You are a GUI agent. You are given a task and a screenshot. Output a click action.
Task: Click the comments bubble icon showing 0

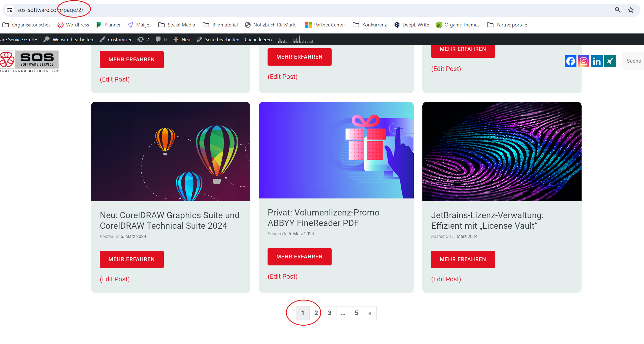pos(161,40)
